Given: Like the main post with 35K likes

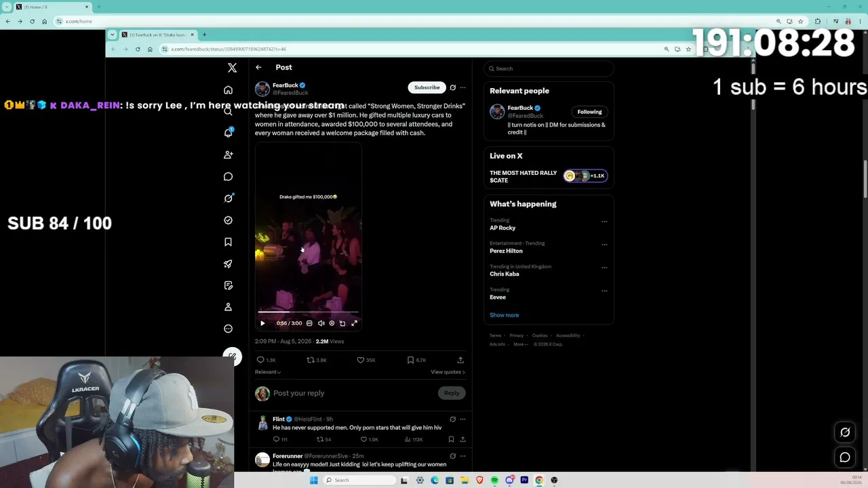Looking at the screenshot, I should pos(366,360).
